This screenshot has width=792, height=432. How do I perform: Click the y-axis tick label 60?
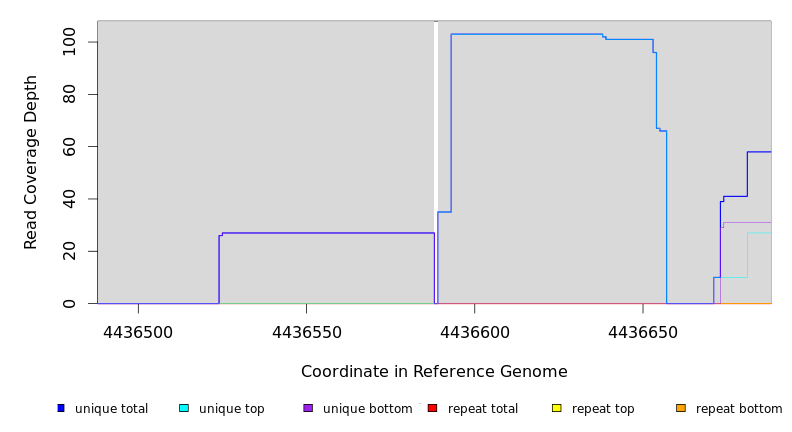69,147
